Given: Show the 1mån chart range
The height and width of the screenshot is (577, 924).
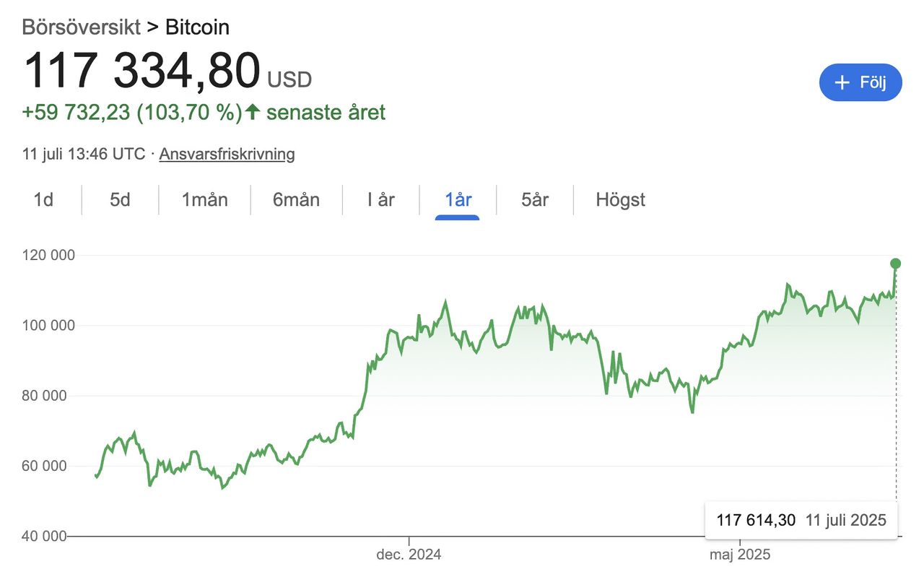Looking at the screenshot, I should pyautogui.click(x=204, y=200).
